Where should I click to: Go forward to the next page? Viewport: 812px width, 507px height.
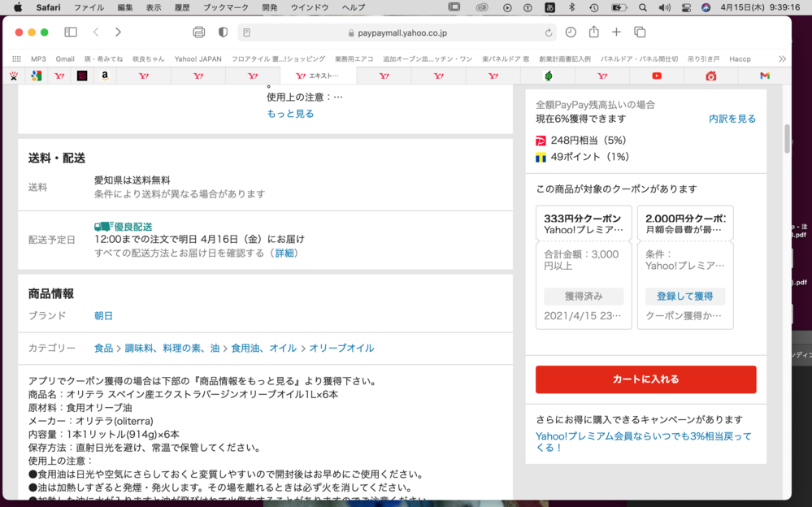point(118,32)
